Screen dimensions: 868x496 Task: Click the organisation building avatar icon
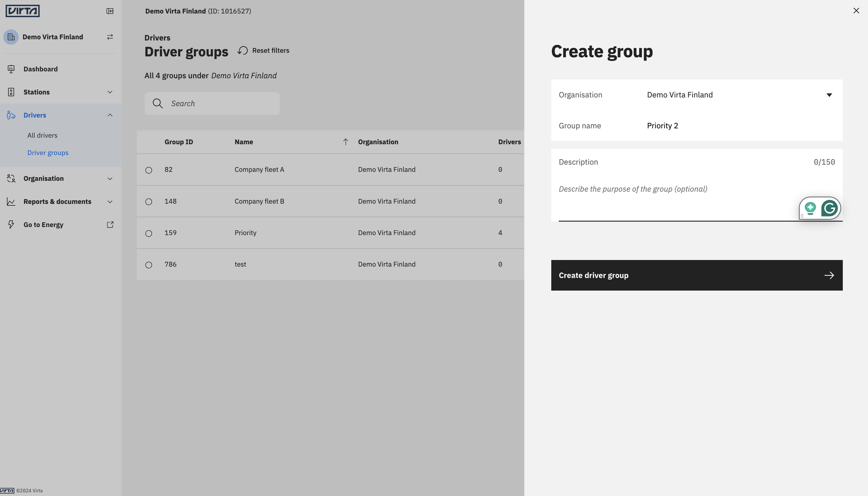click(11, 37)
